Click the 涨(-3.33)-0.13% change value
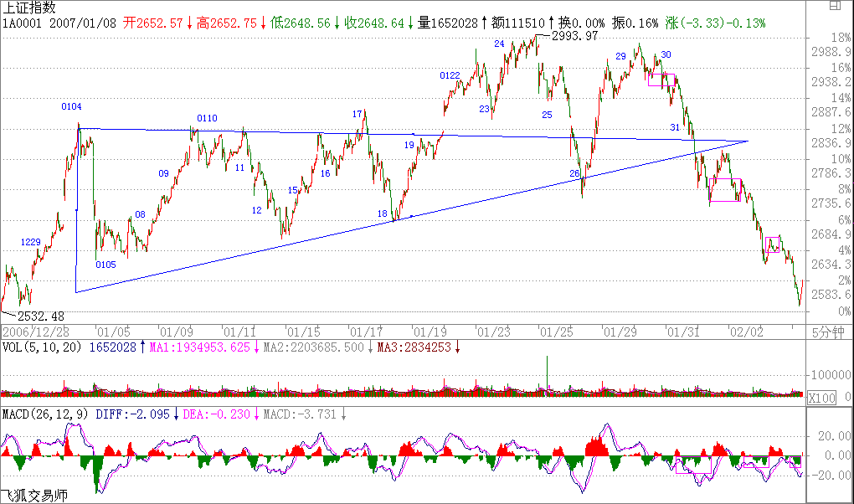This screenshot has height=504, width=854. [716, 23]
